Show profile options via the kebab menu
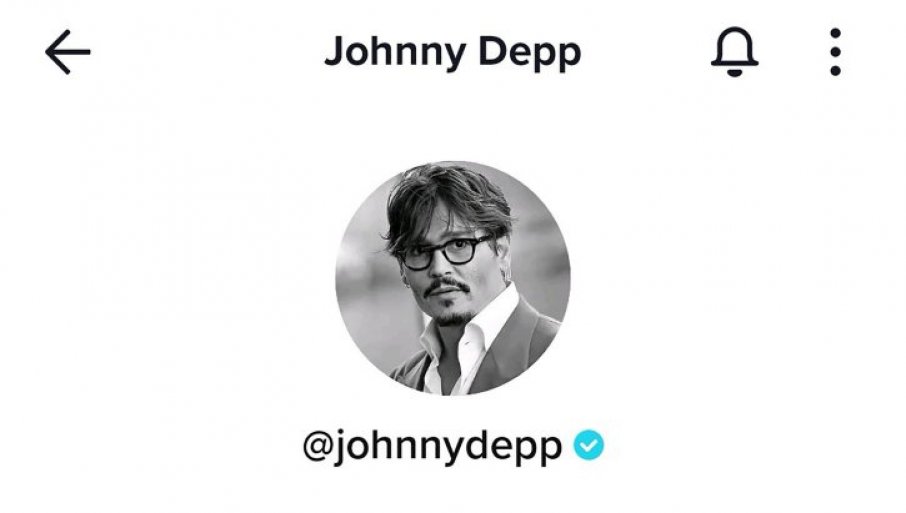This screenshot has width=906, height=513. click(835, 52)
